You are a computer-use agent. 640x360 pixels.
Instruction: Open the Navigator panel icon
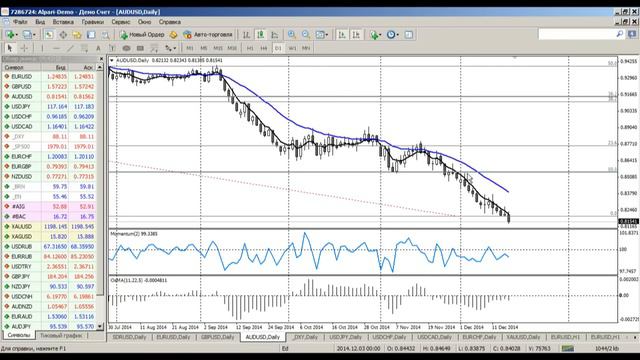click(x=77, y=35)
